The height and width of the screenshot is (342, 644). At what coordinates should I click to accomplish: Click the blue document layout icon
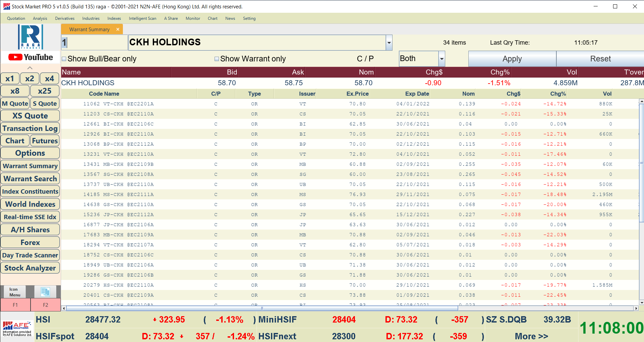tap(45, 292)
